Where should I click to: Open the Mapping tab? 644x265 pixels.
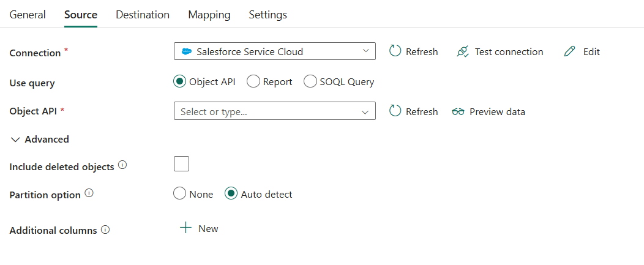(209, 15)
